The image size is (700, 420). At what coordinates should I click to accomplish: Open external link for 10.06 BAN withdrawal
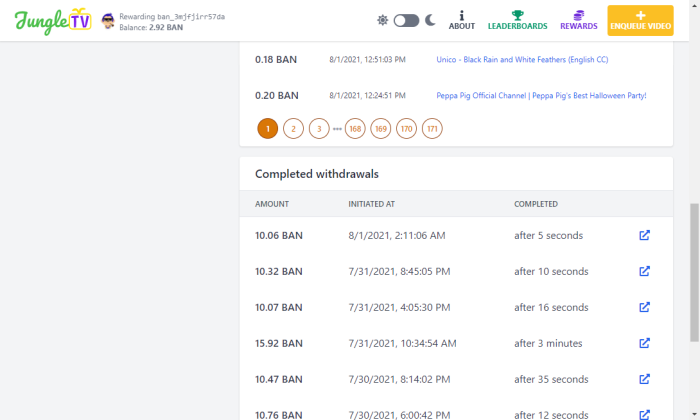[644, 235]
